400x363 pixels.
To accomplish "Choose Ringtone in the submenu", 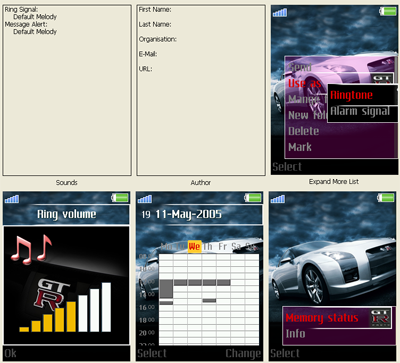I will (352, 95).
